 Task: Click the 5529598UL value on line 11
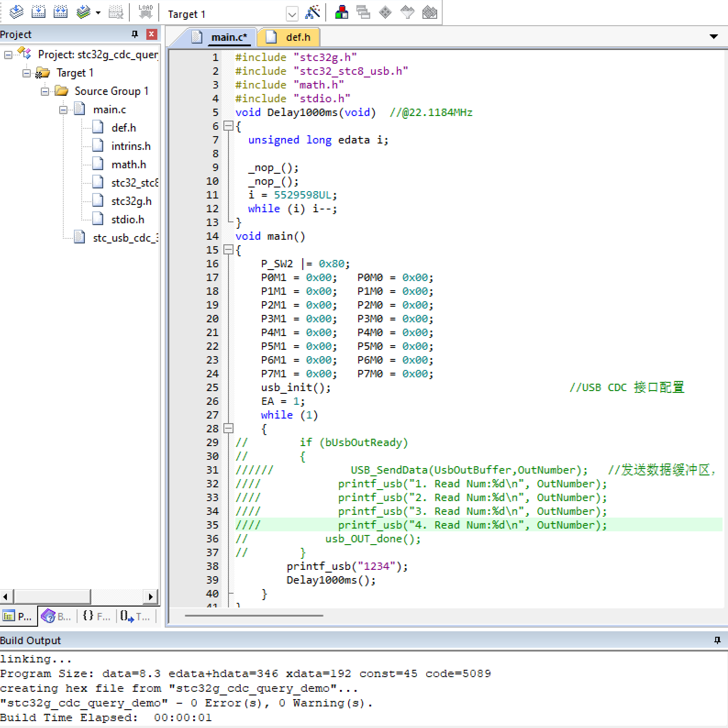[x=302, y=195]
